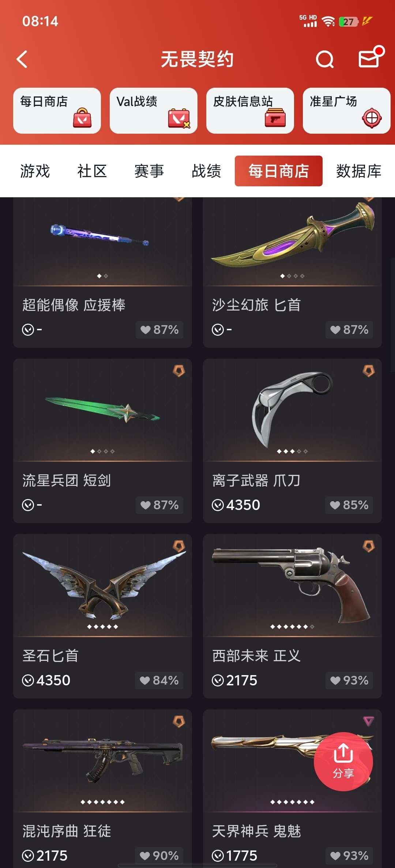Open the search magnifier icon
Image resolution: width=395 pixels, height=868 pixels.
[x=325, y=59]
